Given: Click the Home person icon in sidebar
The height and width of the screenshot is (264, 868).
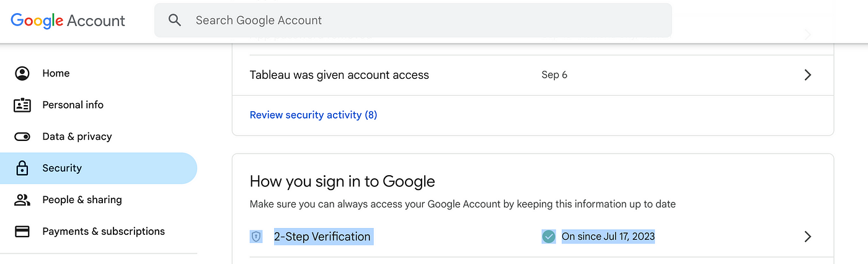Looking at the screenshot, I should [x=22, y=73].
